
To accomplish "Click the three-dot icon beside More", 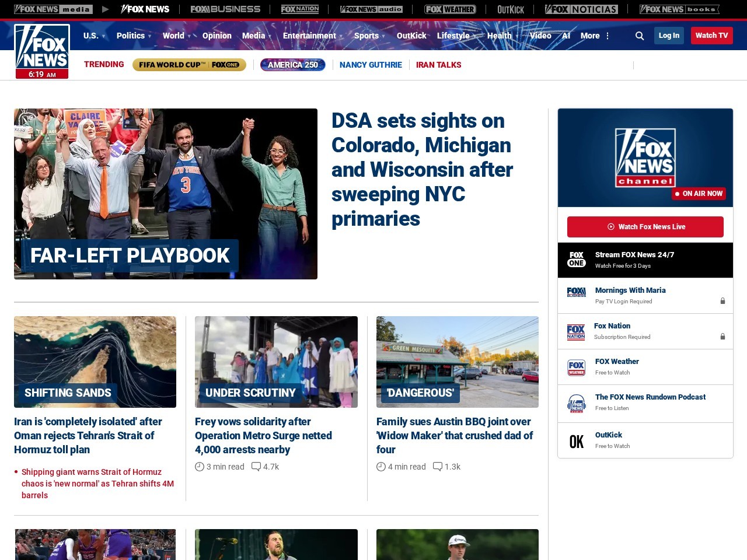I will click(x=608, y=36).
